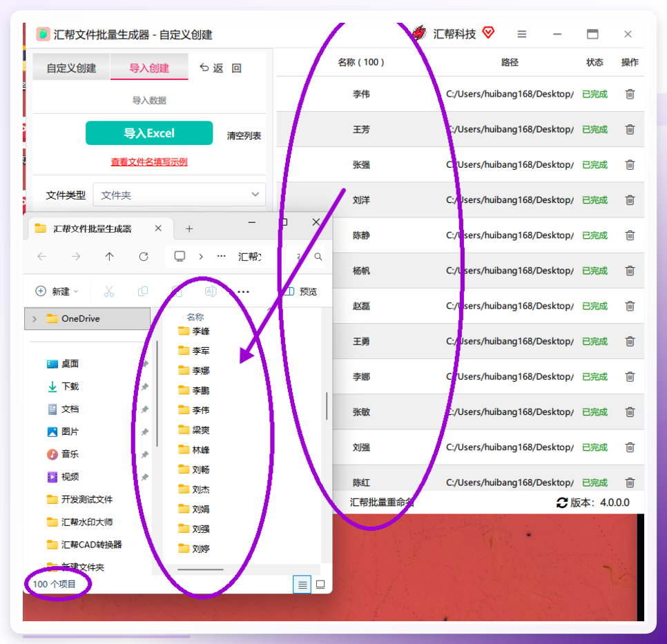Image resolution: width=667 pixels, height=644 pixels.
Task: Open the 新建 dropdown in Explorer
Action: [57, 291]
